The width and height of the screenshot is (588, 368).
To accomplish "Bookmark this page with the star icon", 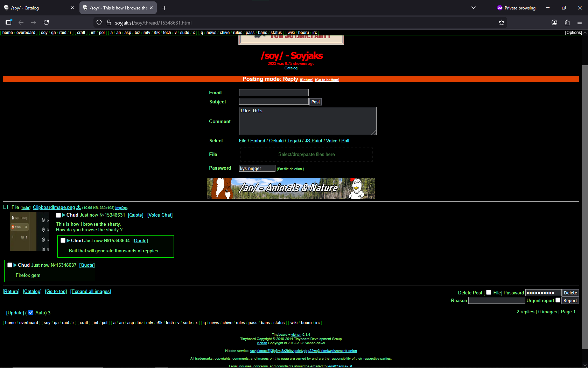I will [x=501, y=22].
